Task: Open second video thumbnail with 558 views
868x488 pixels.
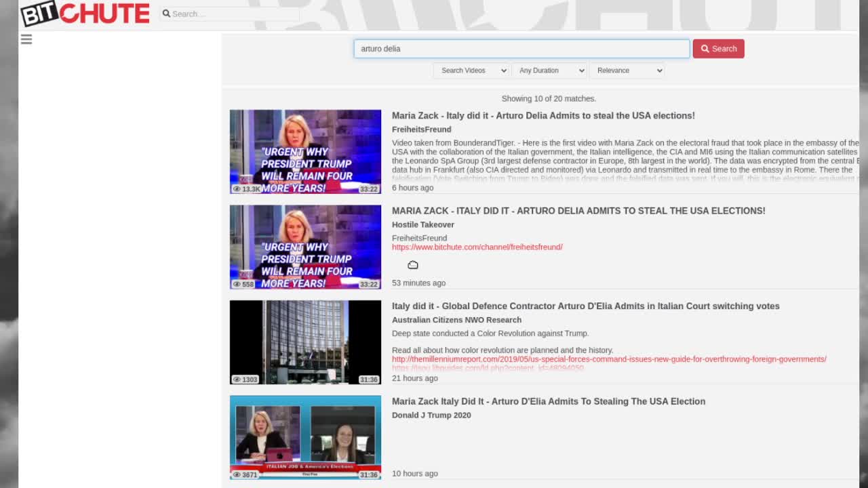Action: tap(305, 247)
